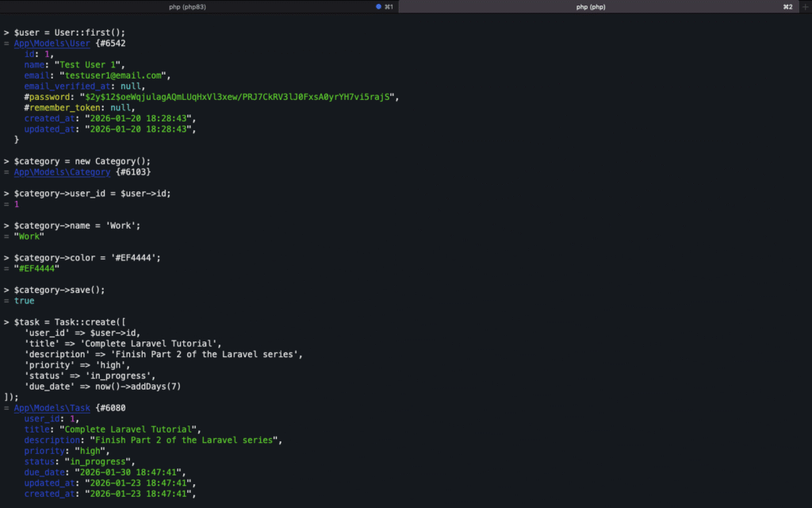Click the new tab plus button
Viewport: 812px width, 508px height.
(803, 6)
